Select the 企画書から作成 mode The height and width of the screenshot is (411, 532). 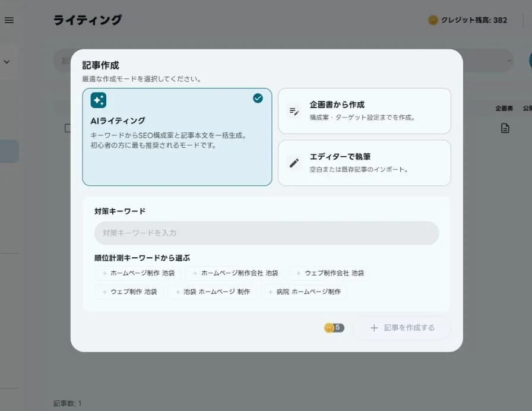point(365,111)
